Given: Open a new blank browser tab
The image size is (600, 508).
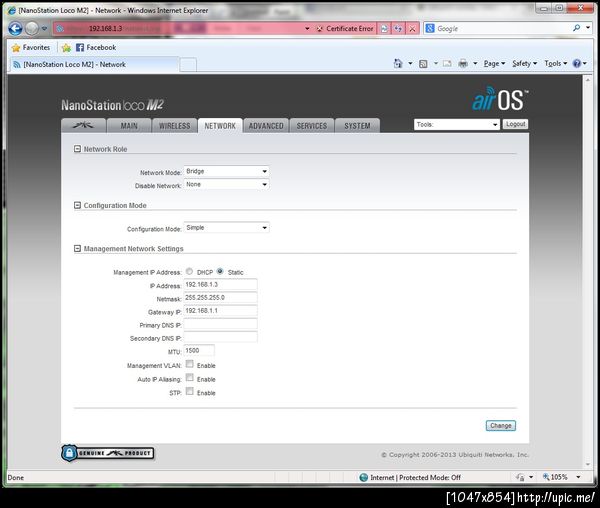Looking at the screenshot, I should pos(188,65).
